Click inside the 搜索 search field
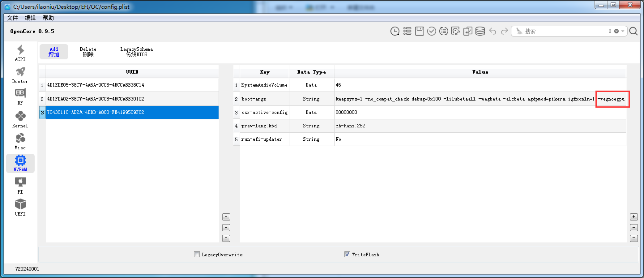The width and height of the screenshot is (644, 278). point(563,31)
